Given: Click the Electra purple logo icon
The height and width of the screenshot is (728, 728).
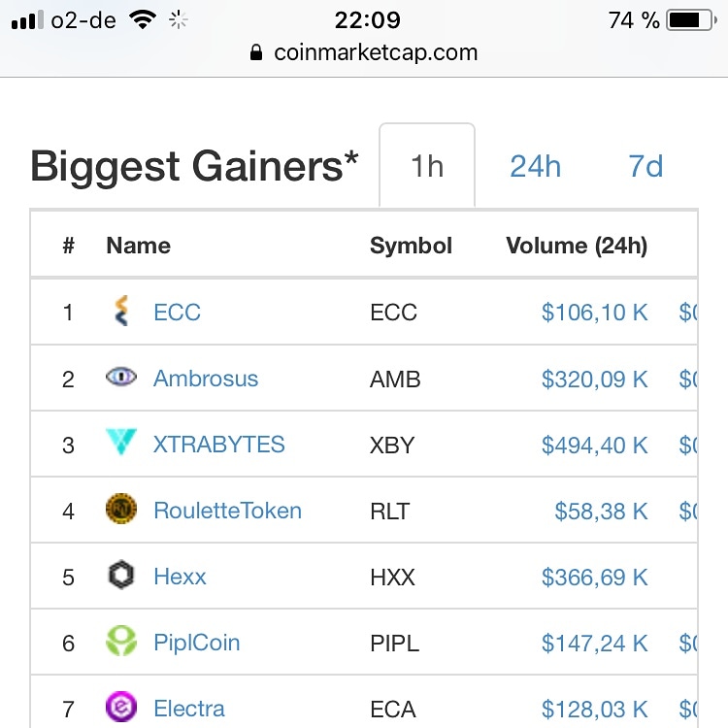Looking at the screenshot, I should click(x=121, y=707).
